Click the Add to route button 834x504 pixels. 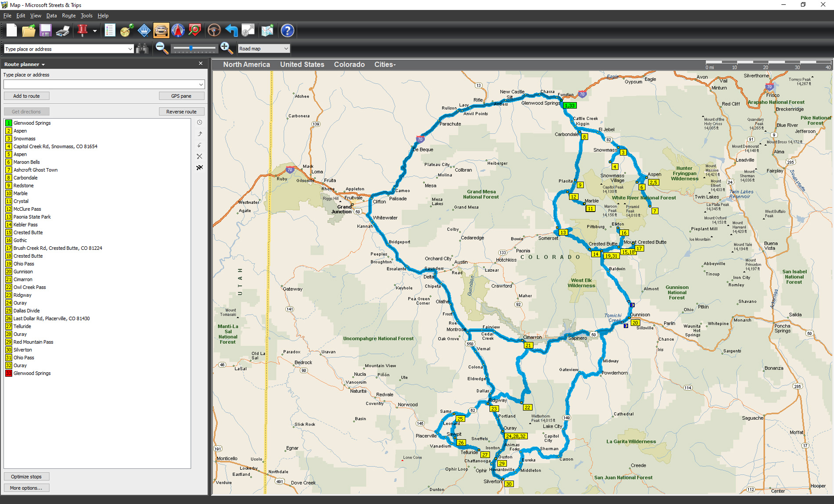(26, 96)
